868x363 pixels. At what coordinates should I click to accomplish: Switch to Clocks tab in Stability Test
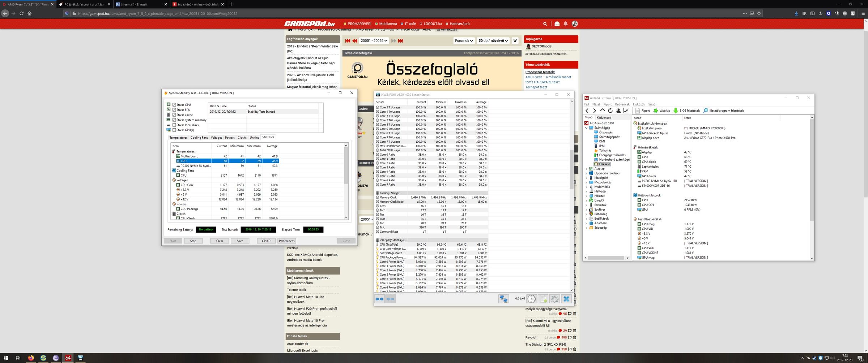tap(242, 138)
